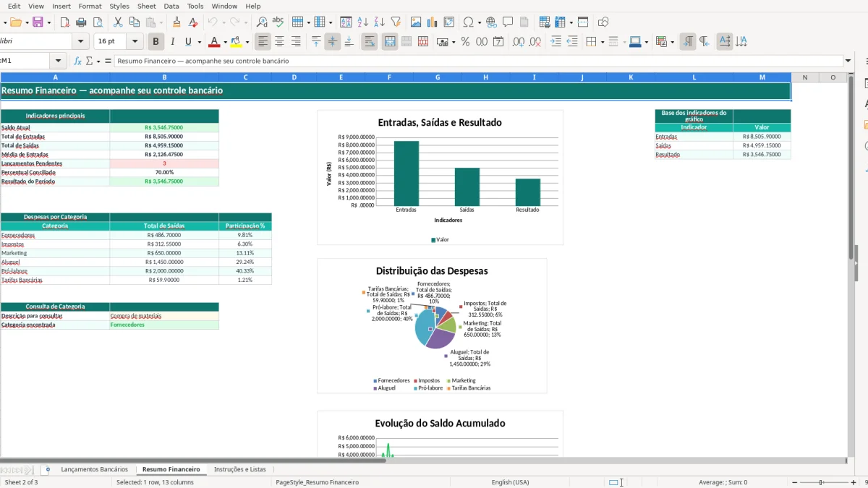Open the Function Wizard fx icon

[x=78, y=61]
